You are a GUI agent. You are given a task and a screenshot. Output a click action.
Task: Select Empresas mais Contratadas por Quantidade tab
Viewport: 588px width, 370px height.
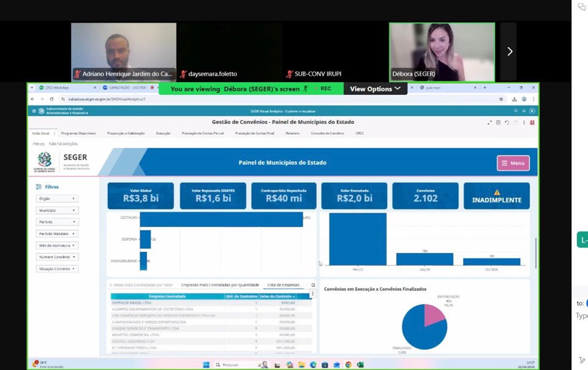click(220, 285)
